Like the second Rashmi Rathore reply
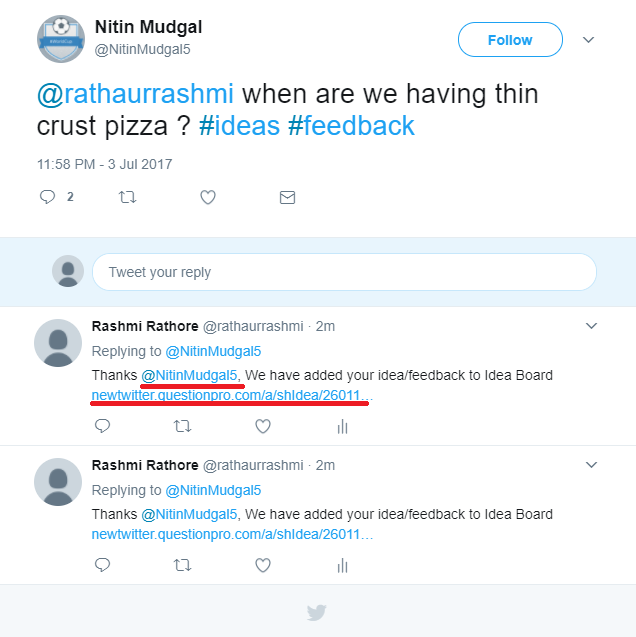 pyautogui.click(x=262, y=565)
